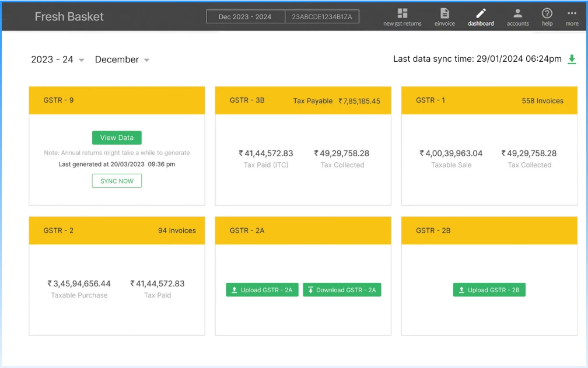588x368 pixels.
Task: Click the GSTR - 2A card header
Action: click(303, 230)
